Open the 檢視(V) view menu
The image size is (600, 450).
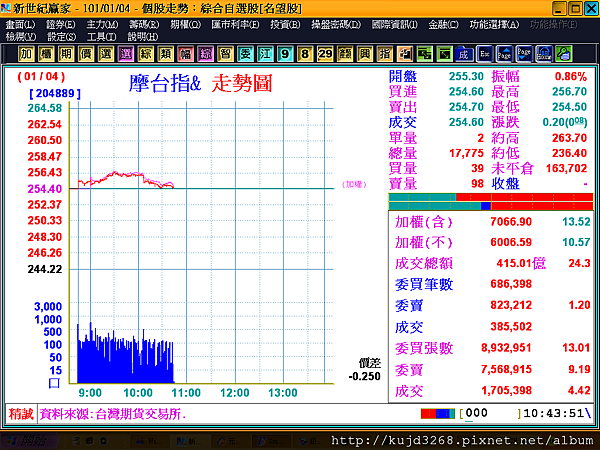click(x=21, y=37)
